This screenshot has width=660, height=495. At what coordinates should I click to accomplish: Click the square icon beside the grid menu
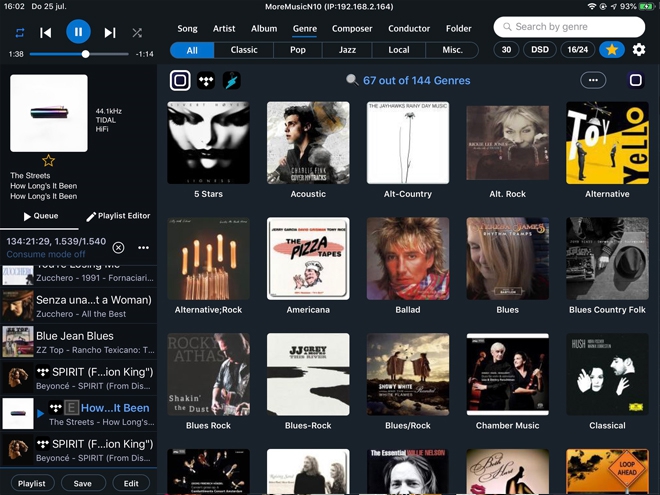636,80
